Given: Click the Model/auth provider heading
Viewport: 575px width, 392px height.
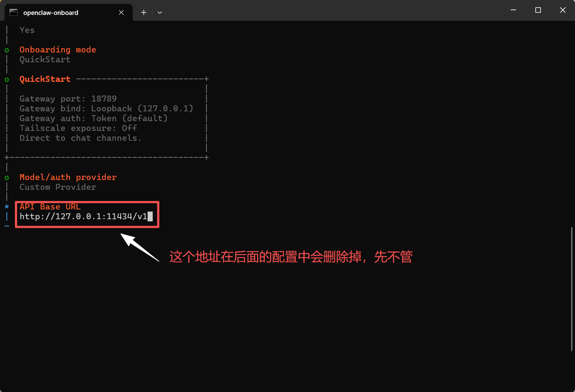Looking at the screenshot, I should click(x=68, y=177).
